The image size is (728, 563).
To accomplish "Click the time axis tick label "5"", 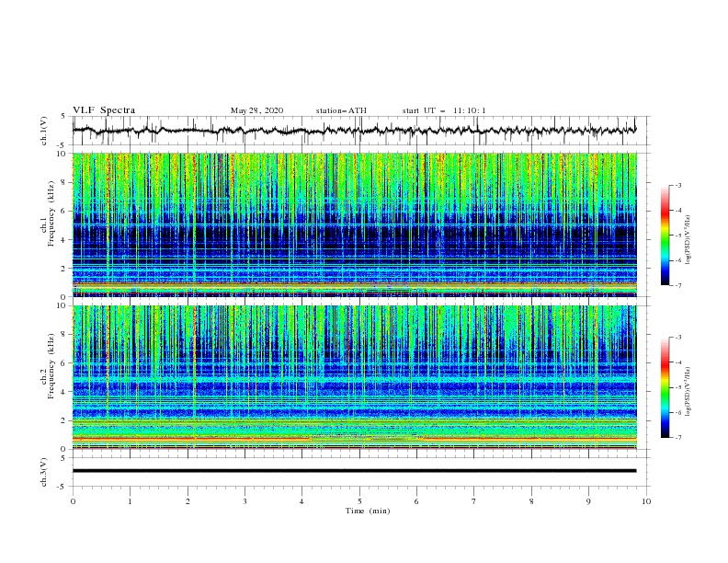I will coord(359,501).
